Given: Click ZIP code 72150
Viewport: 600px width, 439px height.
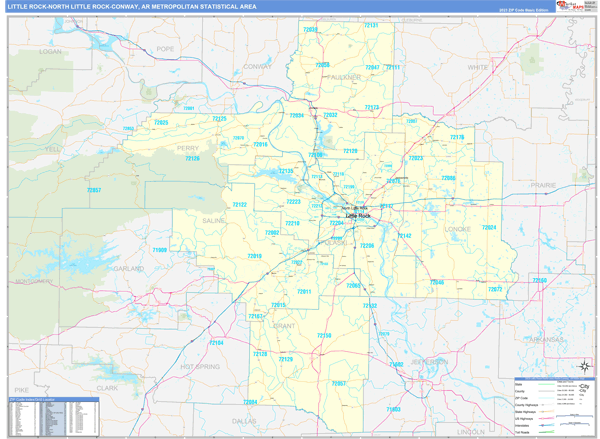Looking at the screenshot, I should pos(324,335).
